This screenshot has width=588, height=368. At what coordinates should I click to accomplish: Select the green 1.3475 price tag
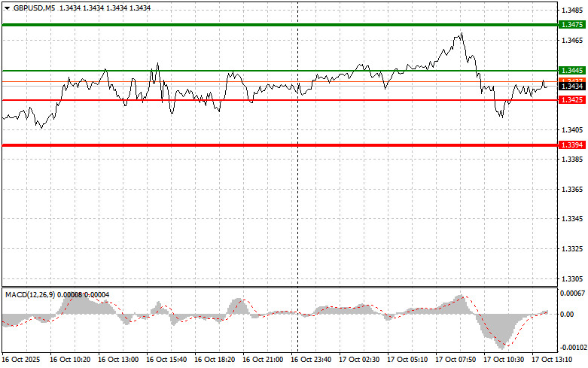point(572,25)
